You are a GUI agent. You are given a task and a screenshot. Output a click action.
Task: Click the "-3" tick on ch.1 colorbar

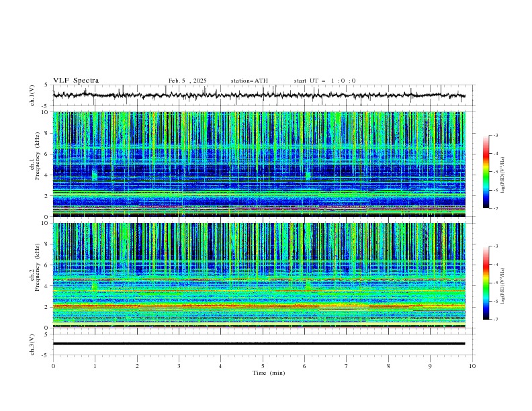coord(495,135)
